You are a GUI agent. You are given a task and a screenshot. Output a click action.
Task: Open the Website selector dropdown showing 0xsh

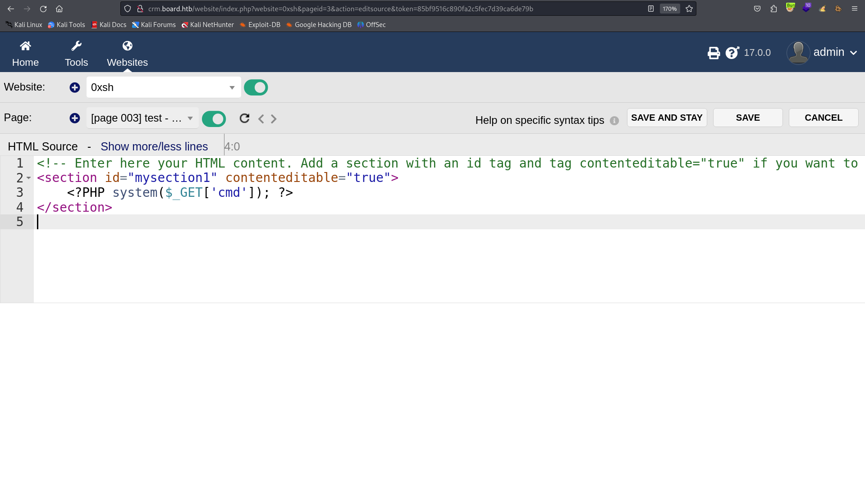coord(164,87)
